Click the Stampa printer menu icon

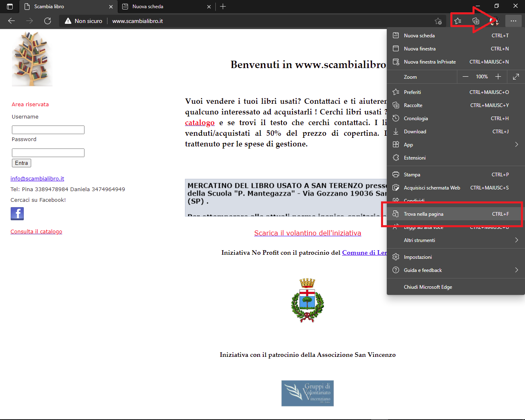[396, 175]
